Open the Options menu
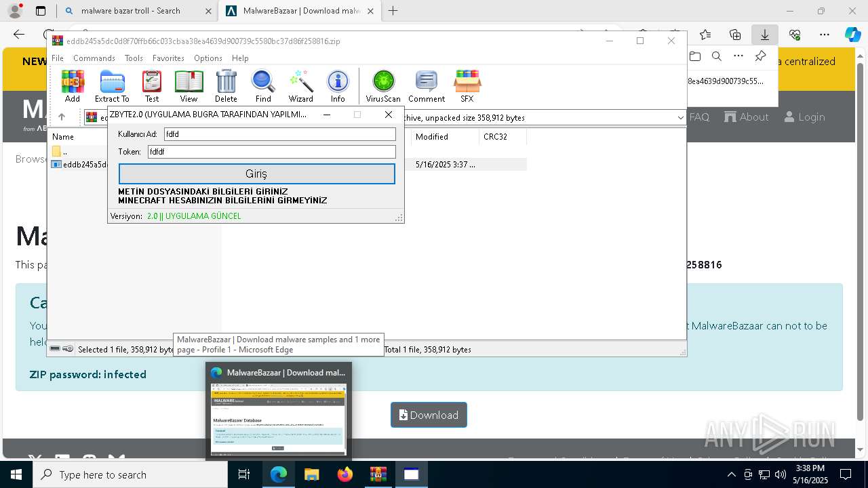The image size is (868, 488). pyautogui.click(x=208, y=58)
